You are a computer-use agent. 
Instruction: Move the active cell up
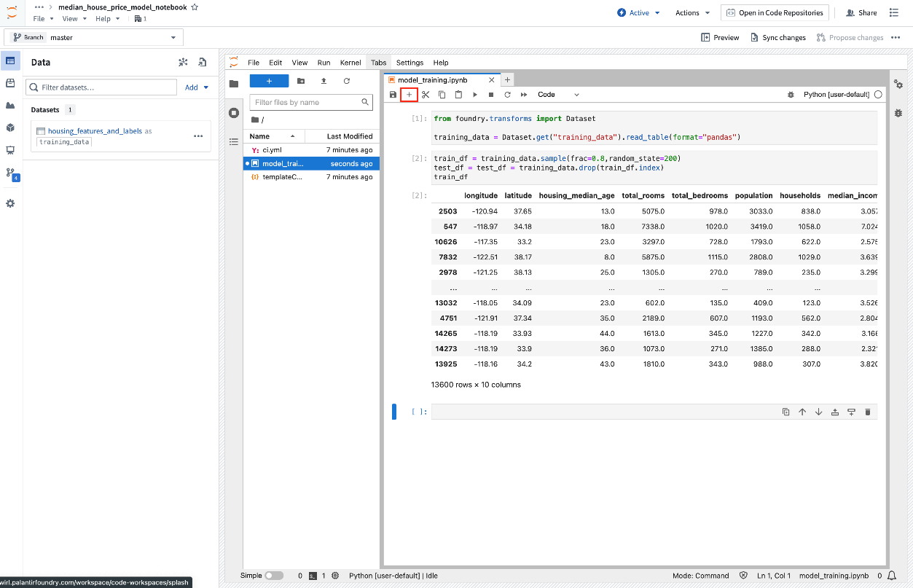coord(802,412)
